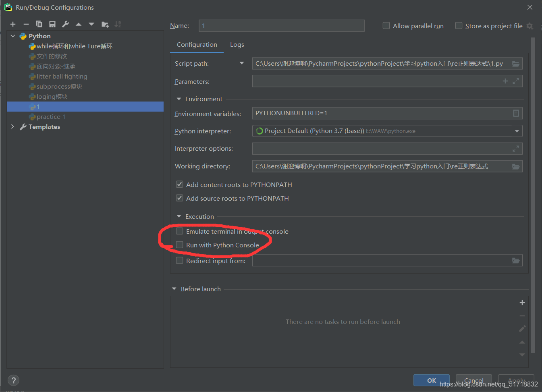This screenshot has height=392, width=542.
Task: Enable Store as project file
Action: pos(459,26)
